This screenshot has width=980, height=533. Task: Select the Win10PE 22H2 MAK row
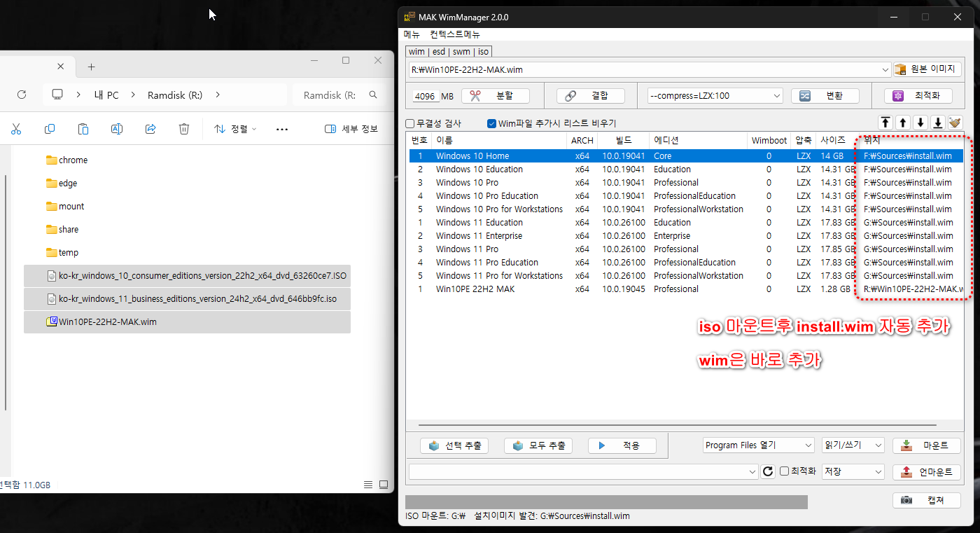tap(686, 289)
